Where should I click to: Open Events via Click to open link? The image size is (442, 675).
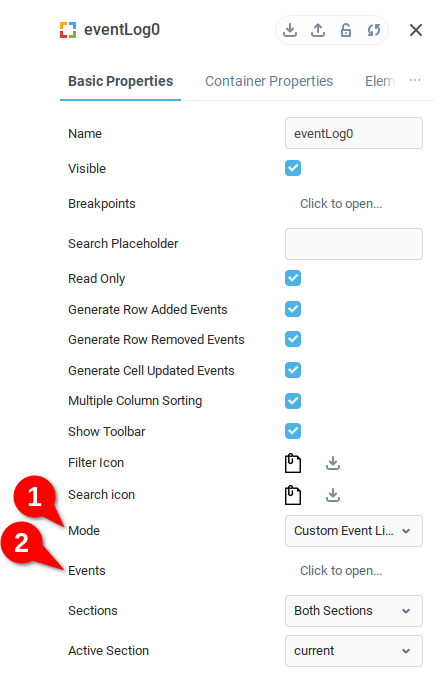pyautogui.click(x=341, y=571)
